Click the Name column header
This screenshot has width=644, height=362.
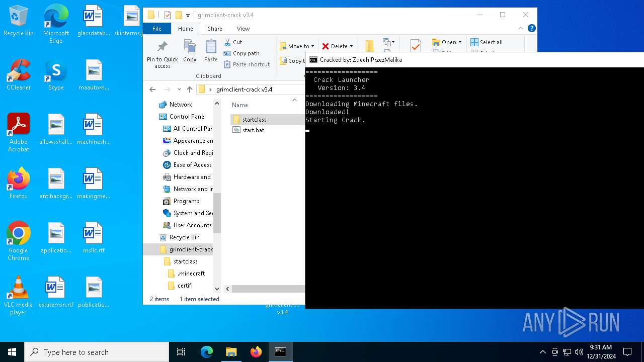[240, 105]
